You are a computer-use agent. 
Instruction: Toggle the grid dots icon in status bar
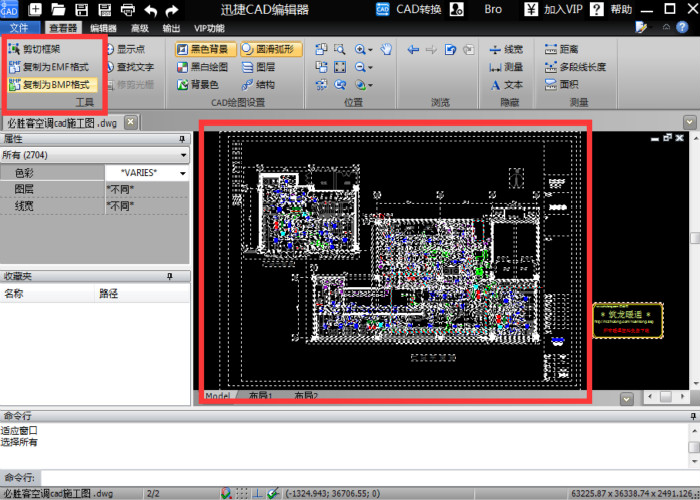tap(242, 493)
